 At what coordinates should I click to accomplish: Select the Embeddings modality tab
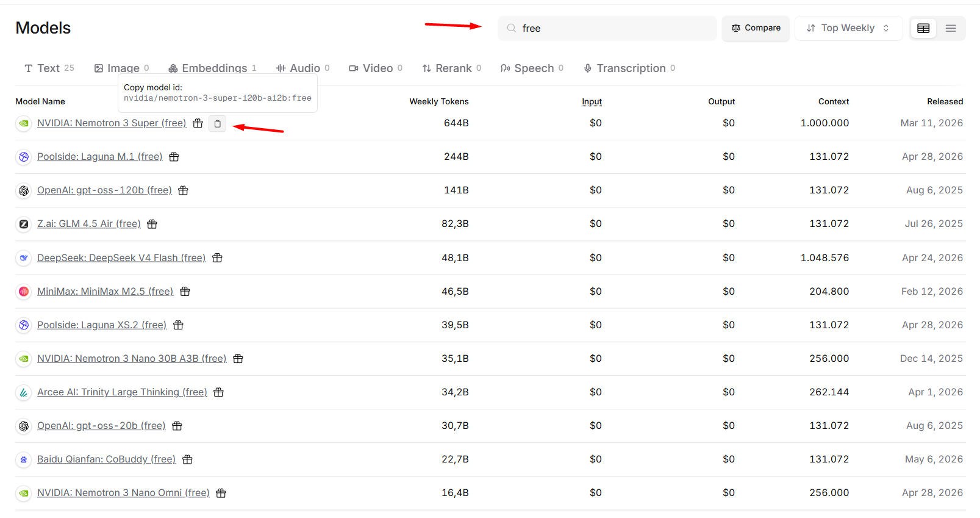212,68
